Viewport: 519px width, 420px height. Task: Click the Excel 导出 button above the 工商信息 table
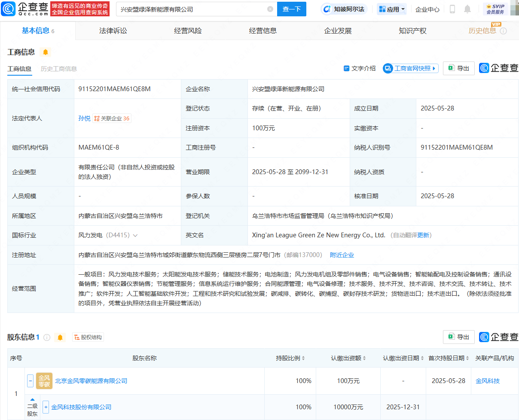tap(459, 68)
